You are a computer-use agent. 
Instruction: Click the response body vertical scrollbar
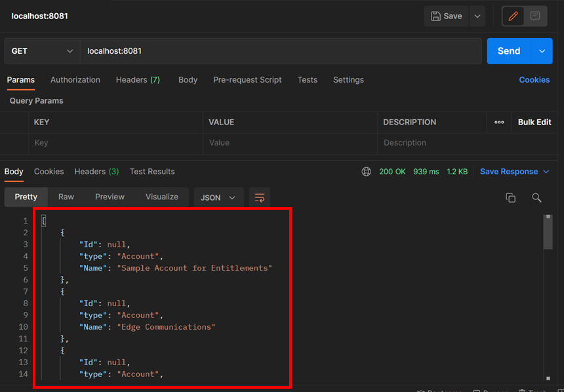tap(548, 233)
